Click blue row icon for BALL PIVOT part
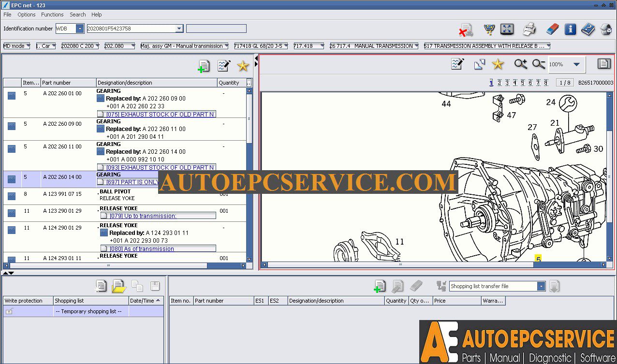617x364 pixels. tap(12, 196)
